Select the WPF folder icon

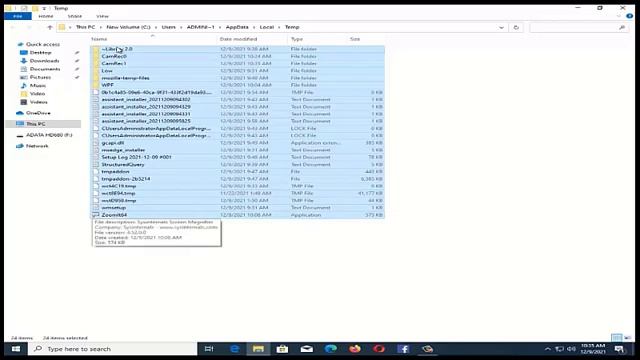(96, 85)
